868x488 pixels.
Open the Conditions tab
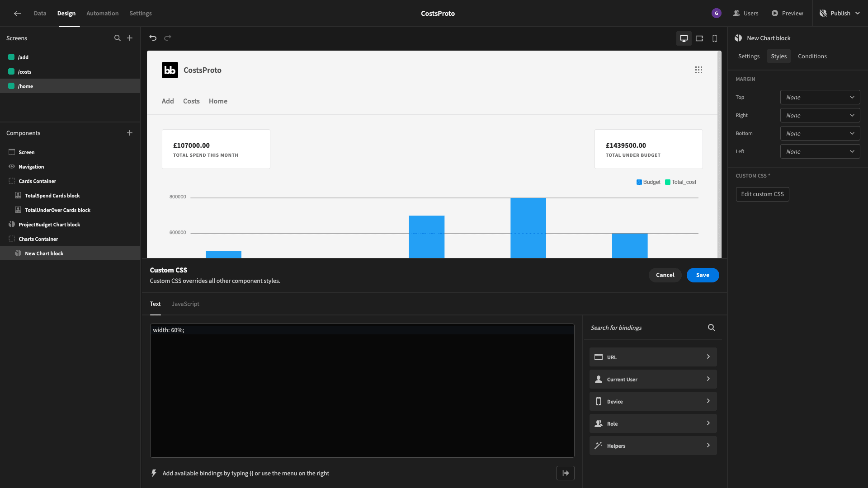click(812, 56)
